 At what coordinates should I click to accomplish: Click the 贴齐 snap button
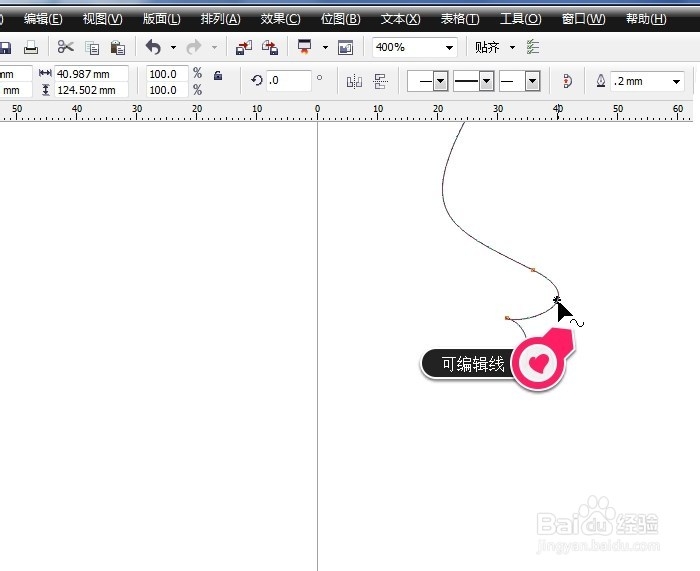coord(487,47)
